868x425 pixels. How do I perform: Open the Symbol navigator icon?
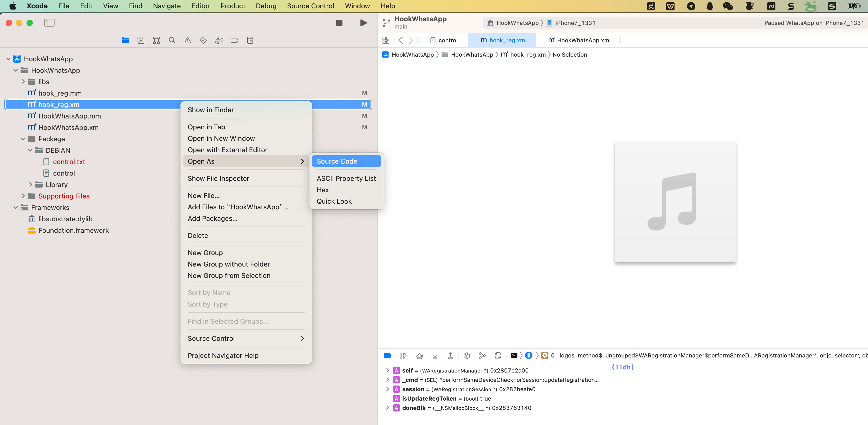point(156,40)
